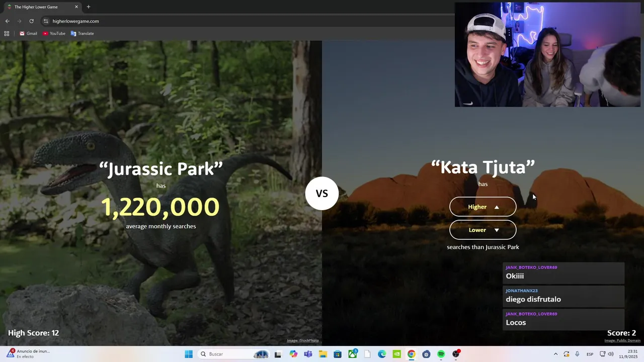Open the Chrome apps grid in the bookmarks bar
The height and width of the screenshot is (362, 644).
pyautogui.click(x=7, y=34)
